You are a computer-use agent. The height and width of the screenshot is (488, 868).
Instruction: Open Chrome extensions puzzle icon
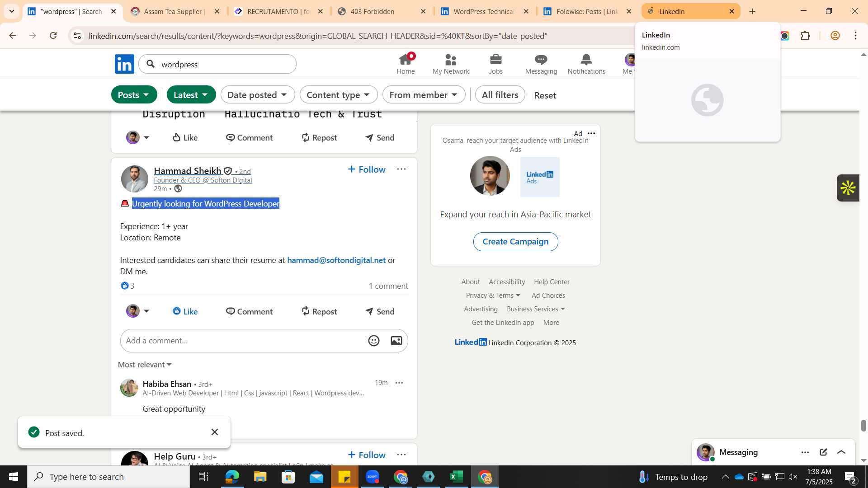(x=805, y=36)
